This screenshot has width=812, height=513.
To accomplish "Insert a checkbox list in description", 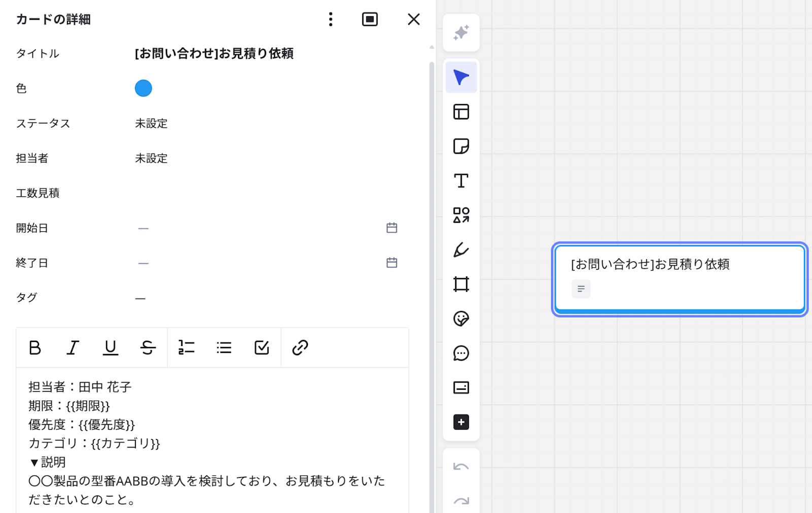I will point(261,348).
